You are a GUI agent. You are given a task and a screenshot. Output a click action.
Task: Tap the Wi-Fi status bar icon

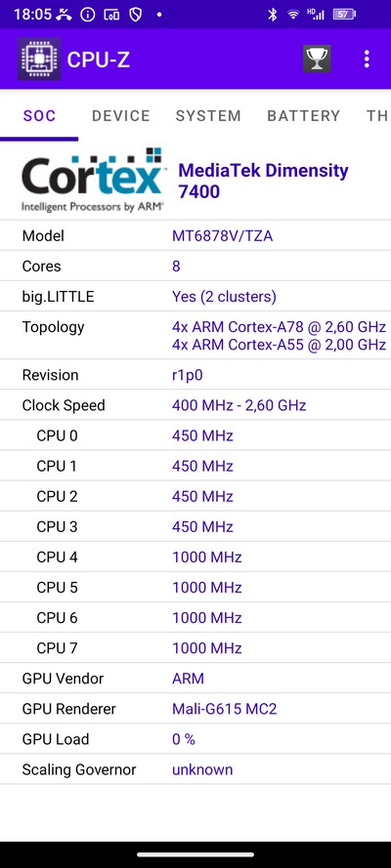pyautogui.click(x=293, y=15)
